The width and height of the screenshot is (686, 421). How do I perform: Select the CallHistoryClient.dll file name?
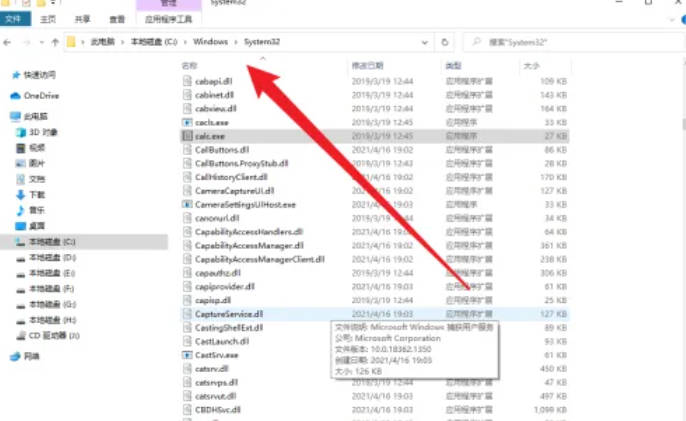click(x=231, y=177)
